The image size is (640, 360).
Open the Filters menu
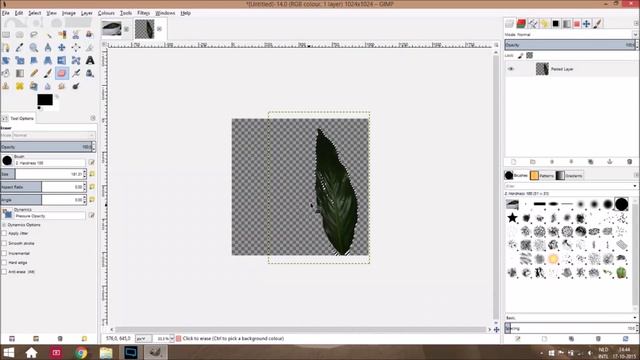[143, 13]
